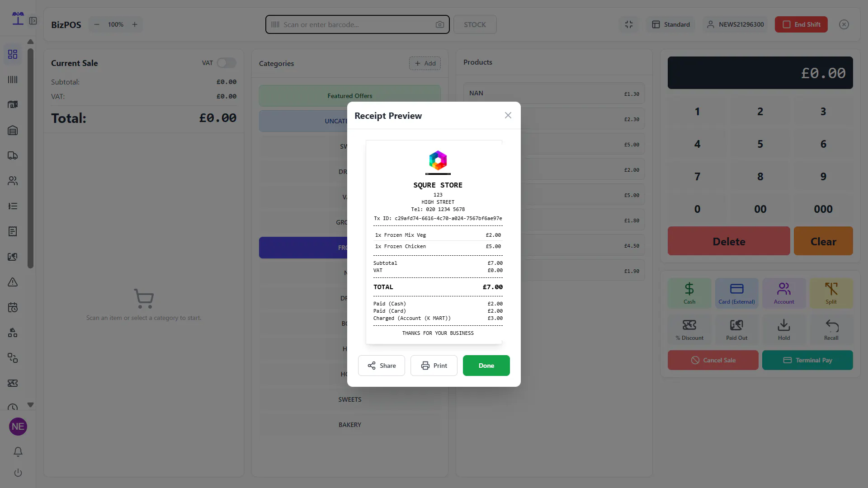
Task: Tap keypad digit 9
Action: pos(823,177)
